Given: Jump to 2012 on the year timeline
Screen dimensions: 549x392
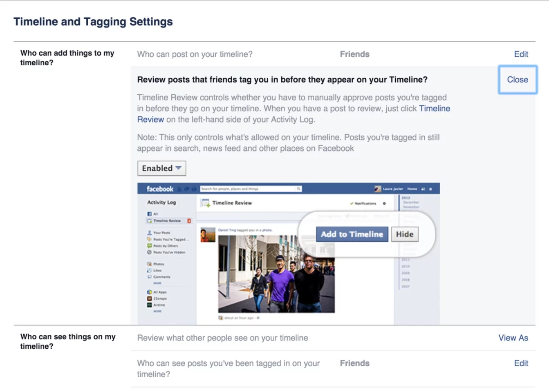Looking at the screenshot, I should pos(406,198).
